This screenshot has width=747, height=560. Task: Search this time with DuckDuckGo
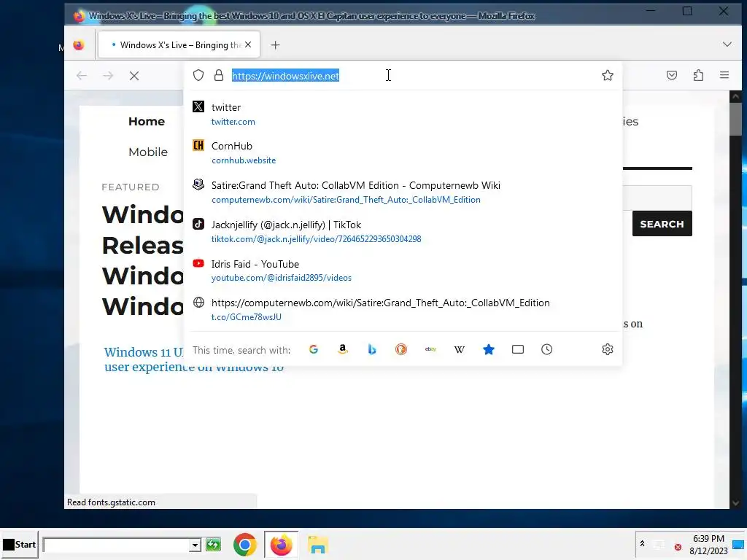point(401,349)
